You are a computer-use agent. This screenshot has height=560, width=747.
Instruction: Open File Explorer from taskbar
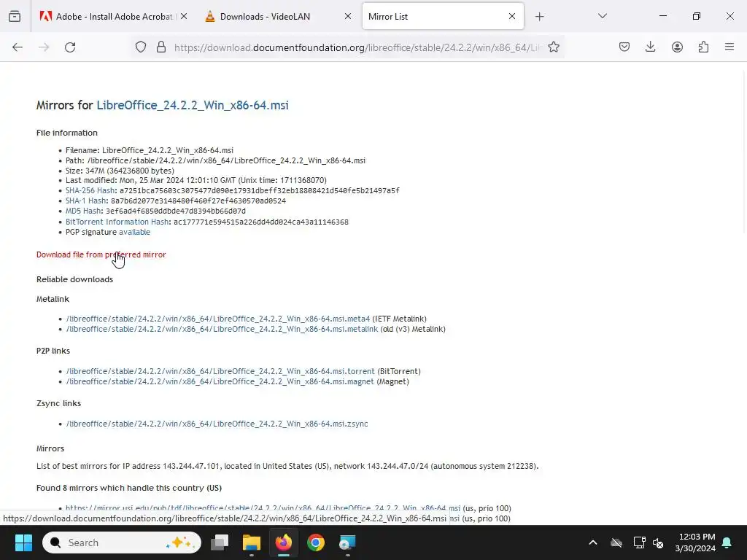[x=252, y=542]
